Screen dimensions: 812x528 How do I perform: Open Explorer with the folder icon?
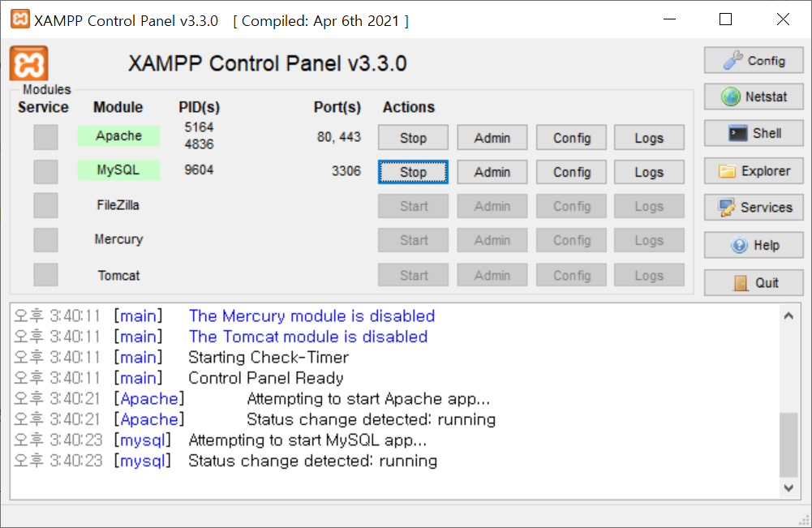pos(754,171)
